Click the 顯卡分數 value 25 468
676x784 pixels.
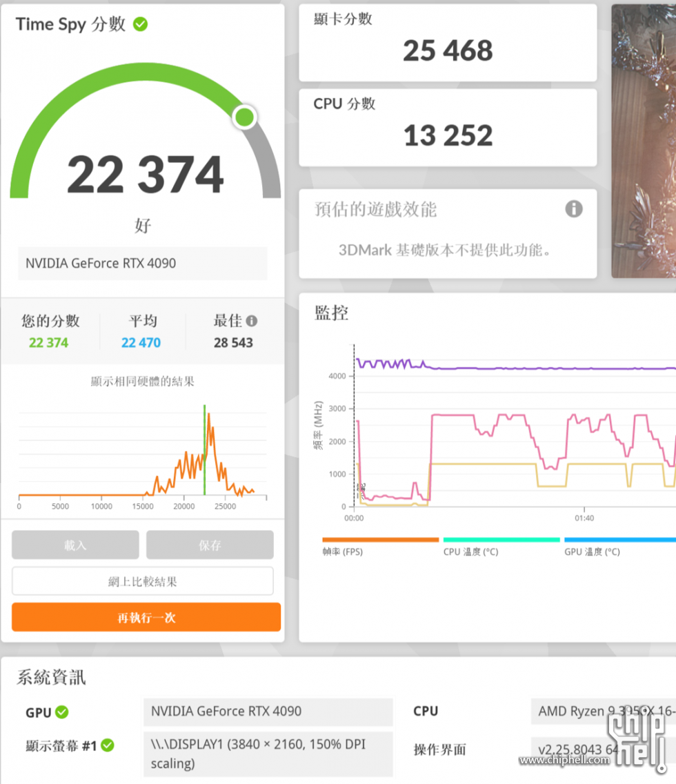click(x=448, y=50)
